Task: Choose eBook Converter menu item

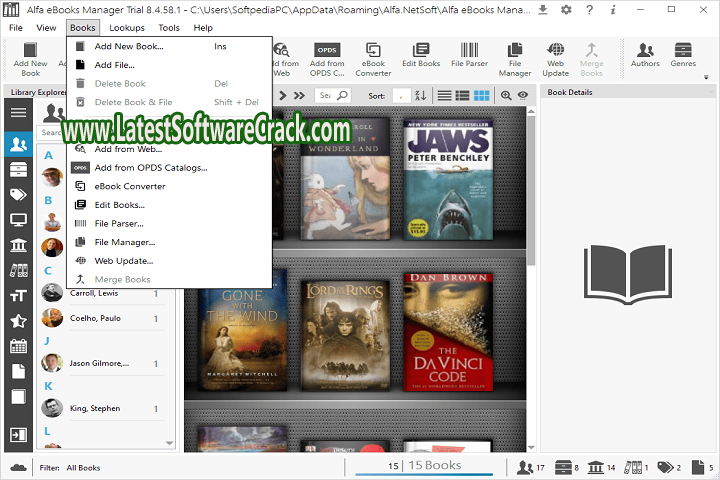Action: coord(169,186)
